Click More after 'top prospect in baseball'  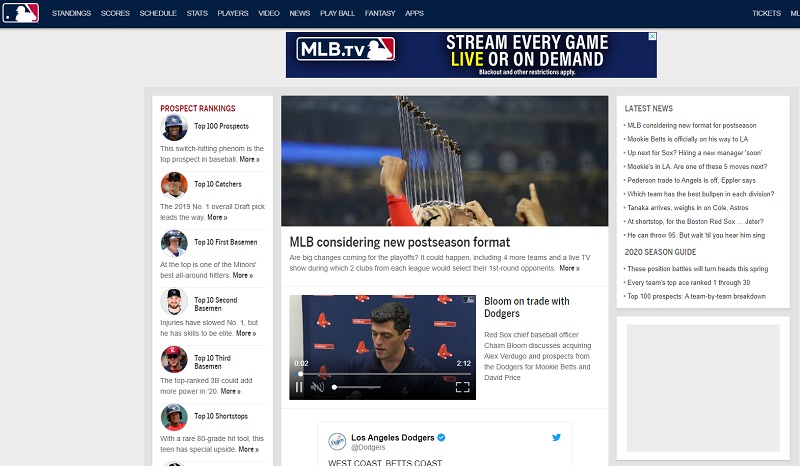coord(249,160)
